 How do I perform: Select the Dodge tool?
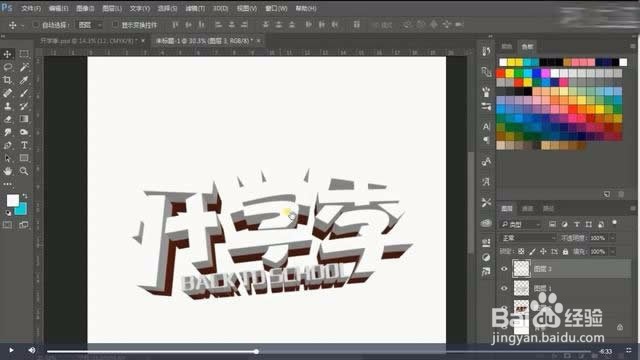tap(24, 132)
